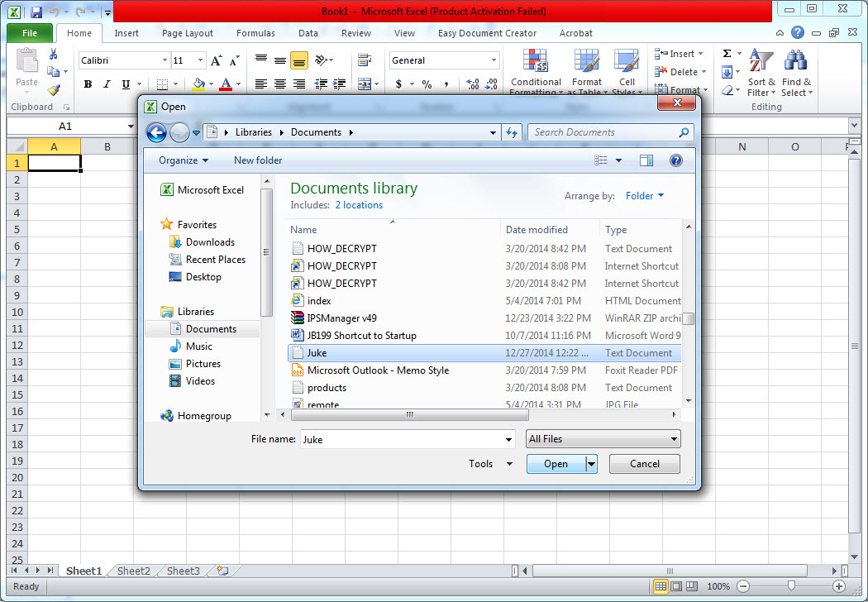Switch to Page Layout view in status bar
This screenshot has height=602, width=868.
pos(676,586)
